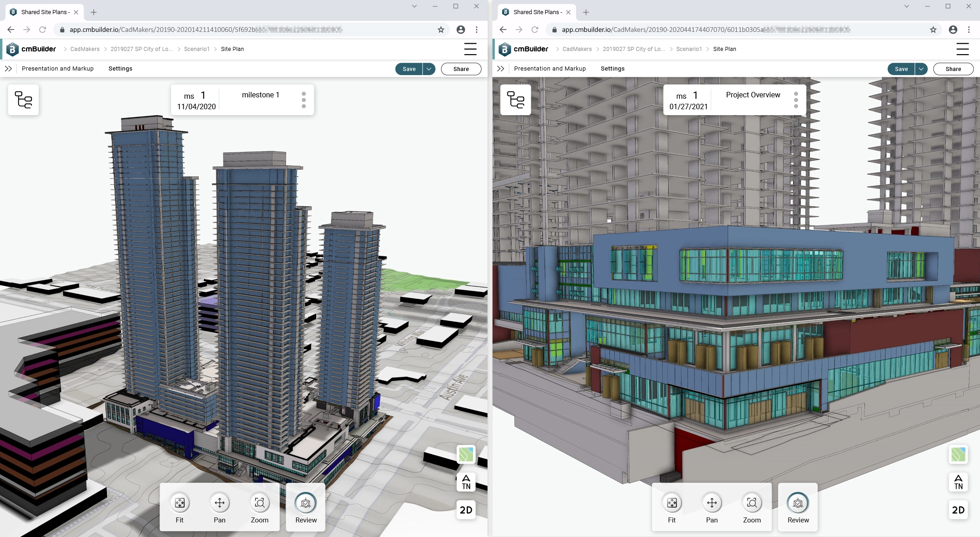Open tab search dropdown in right browser
The width and height of the screenshot is (980, 537).
tap(906, 6)
